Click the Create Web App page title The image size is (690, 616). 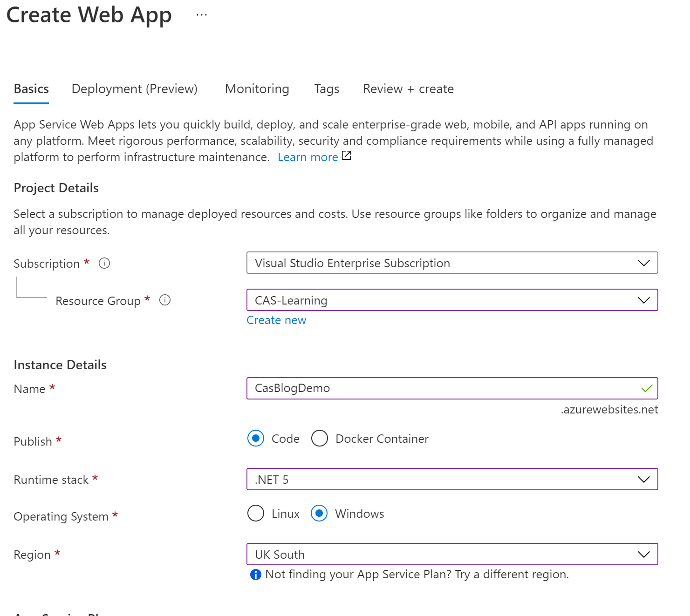click(89, 15)
